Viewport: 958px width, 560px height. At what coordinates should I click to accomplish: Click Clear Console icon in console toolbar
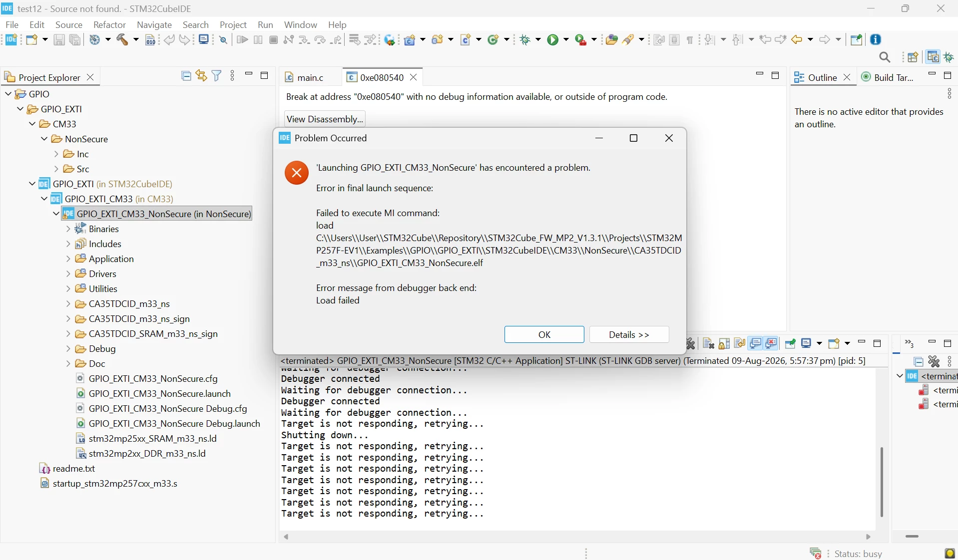pyautogui.click(x=708, y=343)
